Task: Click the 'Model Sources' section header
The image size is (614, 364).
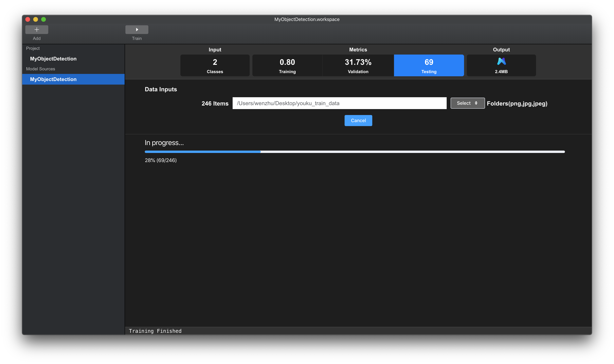Action: pyautogui.click(x=41, y=69)
